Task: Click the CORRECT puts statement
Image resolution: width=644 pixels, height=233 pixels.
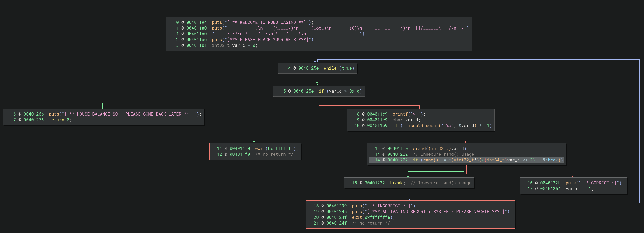Action: pyautogui.click(x=595, y=183)
